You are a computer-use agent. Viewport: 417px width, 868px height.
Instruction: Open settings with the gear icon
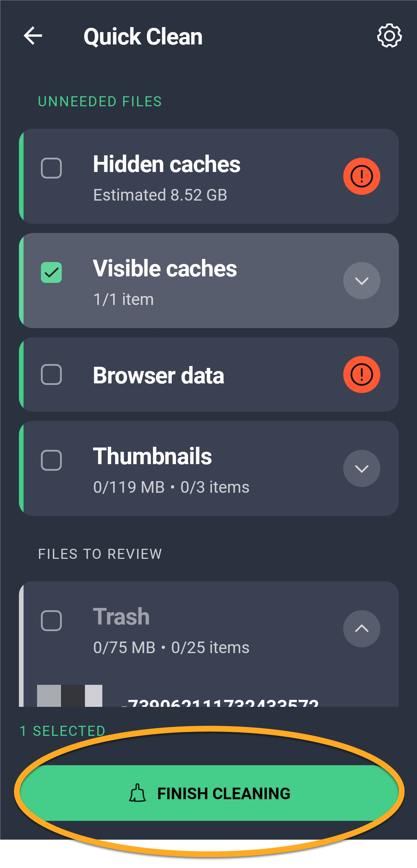pyautogui.click(x=389, y=36)
